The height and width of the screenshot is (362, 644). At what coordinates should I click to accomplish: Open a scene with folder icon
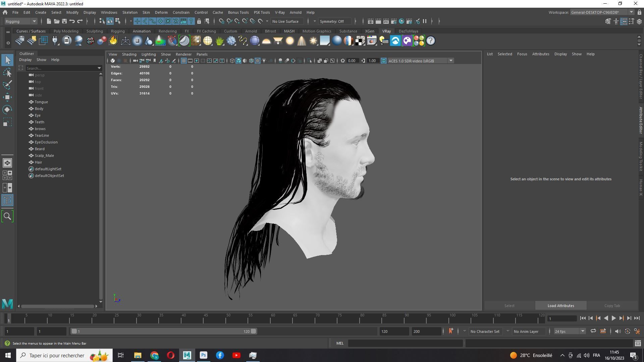(56, 21)
